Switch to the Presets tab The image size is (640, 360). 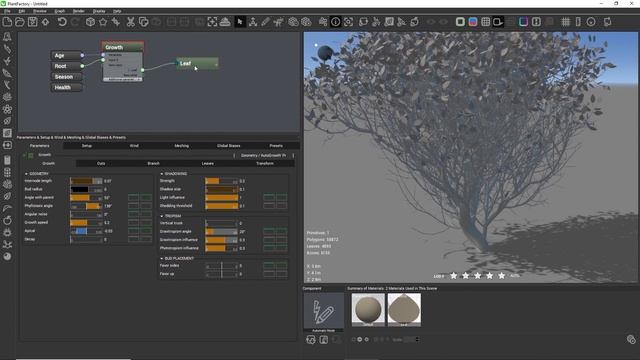click(276, 146)
